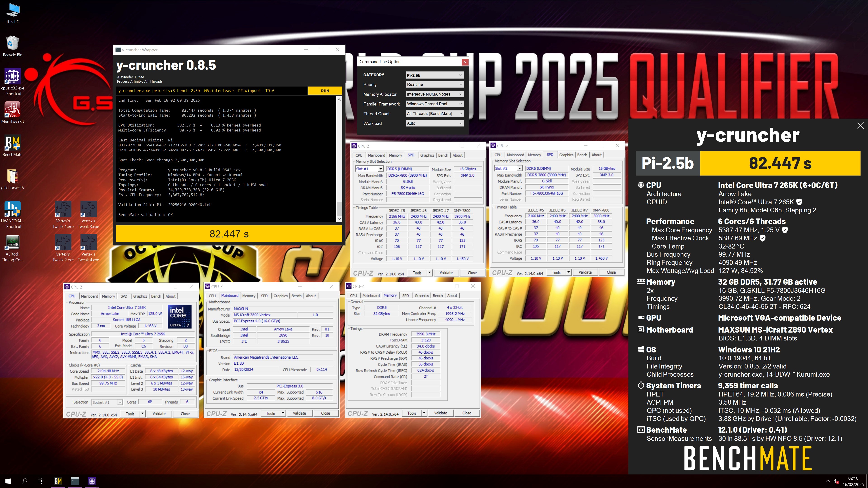Viewport: 868px width, 488px height.
Task: Open the Thread Count dropdown
Action: pyautogui.click(x=435, y=114)
